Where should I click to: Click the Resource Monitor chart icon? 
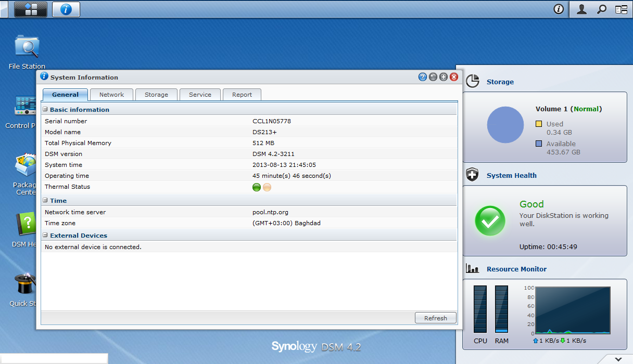point(473,269)
